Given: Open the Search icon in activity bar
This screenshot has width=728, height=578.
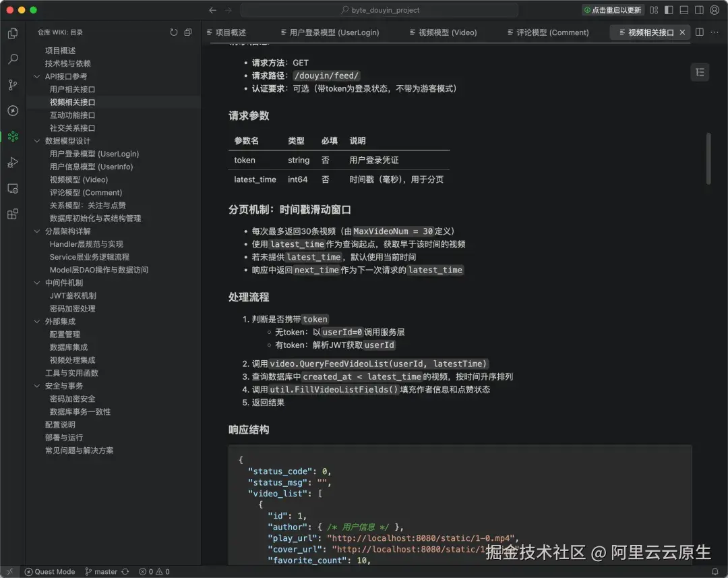Looking at the screenshot, I should 13,59.
